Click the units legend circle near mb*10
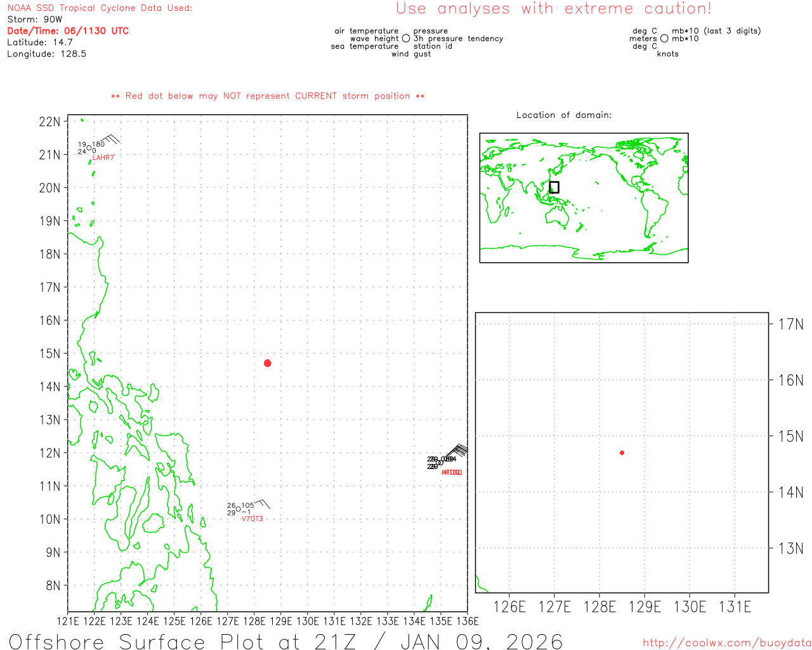 click(x=664, y=39)
